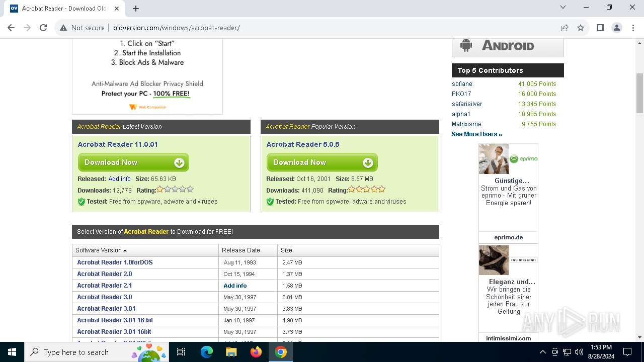This screenshot has height=362, width=644.
Task: Open the taskbar clock and date
Action: (x=601, y=352)
